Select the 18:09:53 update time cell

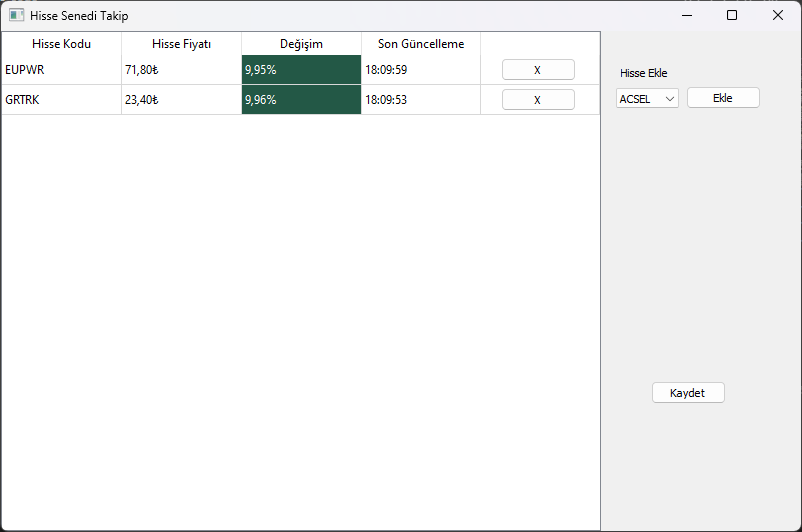point(421,100)
